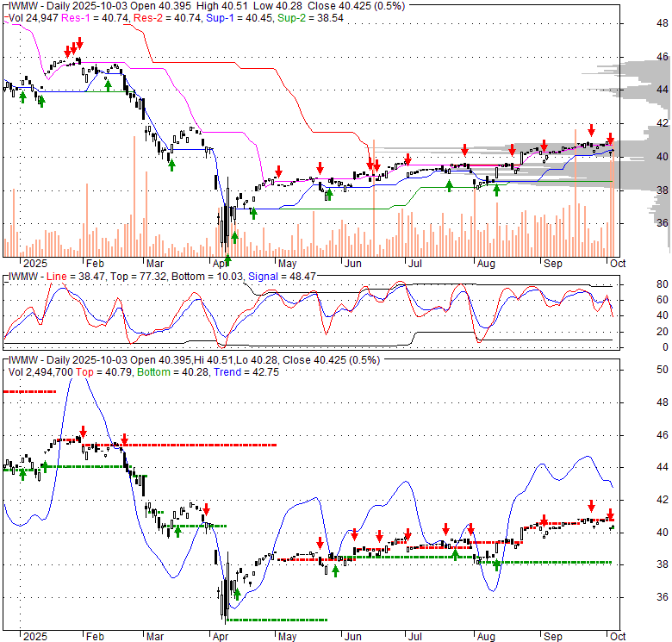Click the red arrow in early April on the bottom chart
This screenshot has height=642, width=672.
[207, 508]
